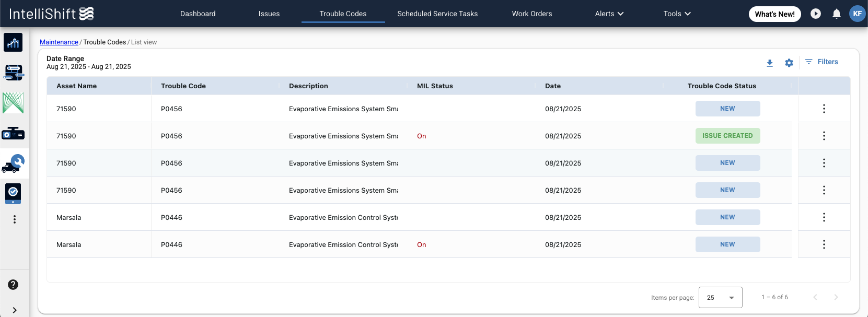This screenshot has width=868, height=317.
Task: Open the items per page dropdown
Action: (720, 298)
